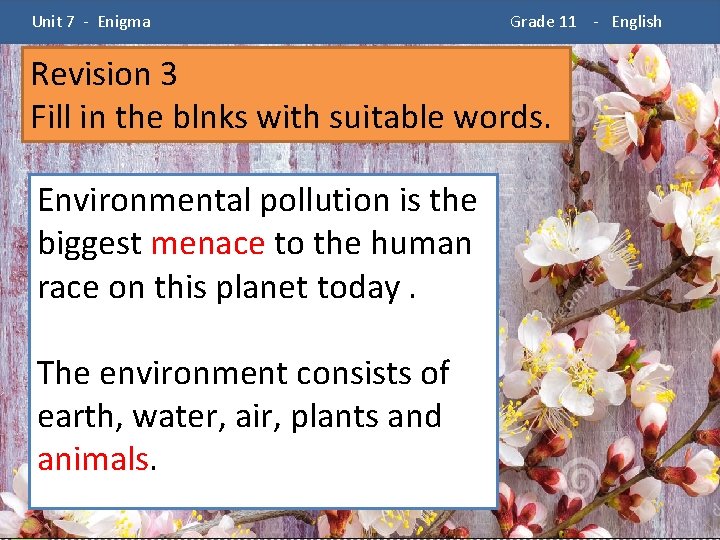
Task: Click the 'Fill in the blnks' instruction line
Action: tap(291, 117)
